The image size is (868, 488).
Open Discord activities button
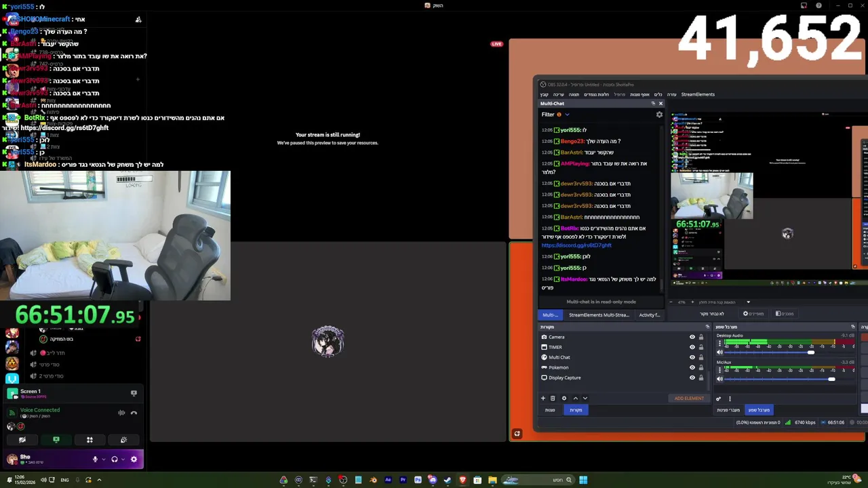coord(90,440)
